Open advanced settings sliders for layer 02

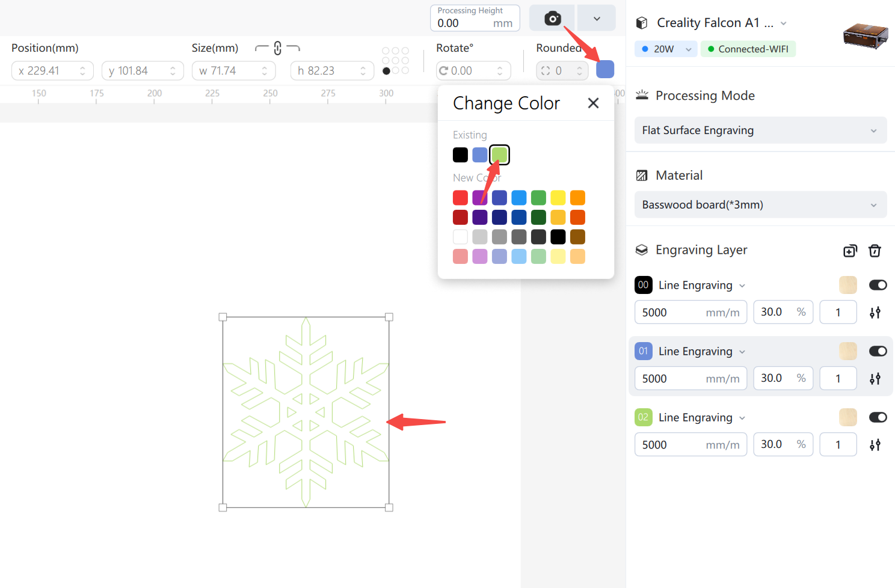(x=875, y=445)
